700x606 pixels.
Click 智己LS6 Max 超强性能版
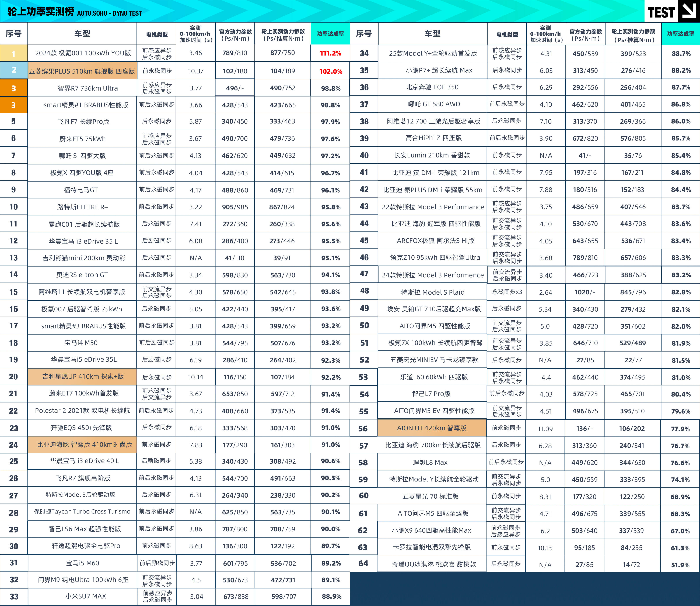pos(85,529)
